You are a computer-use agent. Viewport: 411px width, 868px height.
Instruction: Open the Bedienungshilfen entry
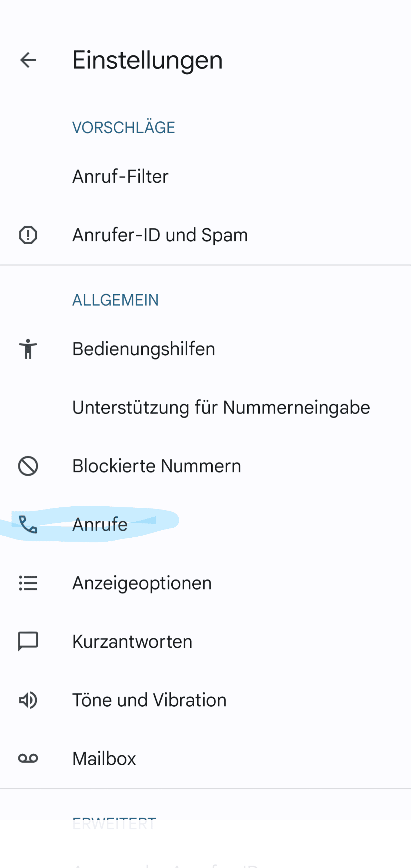click(144, 349)
